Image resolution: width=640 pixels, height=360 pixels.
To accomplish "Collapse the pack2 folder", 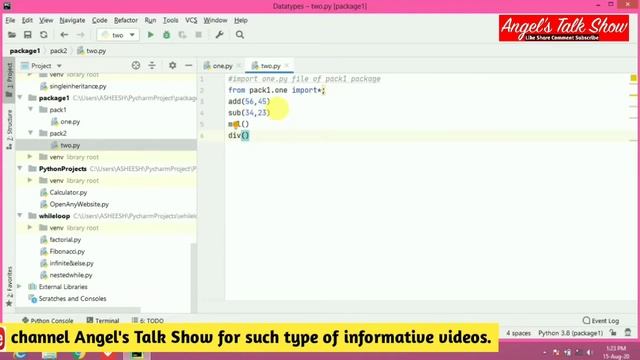I will pos(31,133).
